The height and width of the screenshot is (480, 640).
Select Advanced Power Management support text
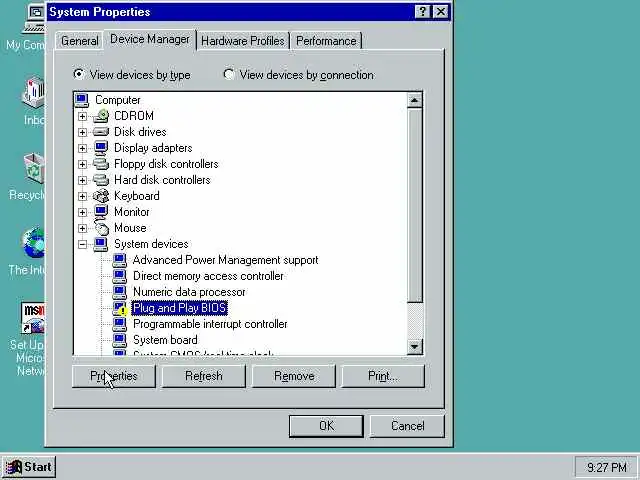coord(225,260)
